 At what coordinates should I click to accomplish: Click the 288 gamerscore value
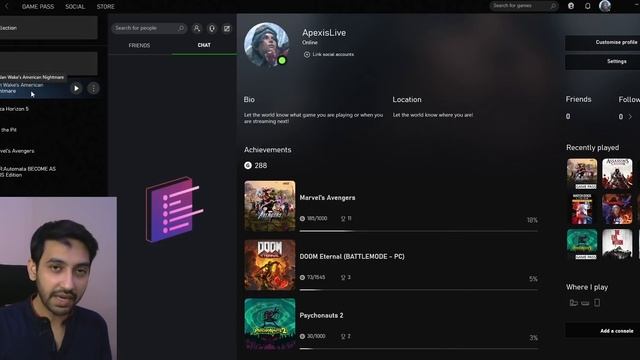tap(260, 165)
